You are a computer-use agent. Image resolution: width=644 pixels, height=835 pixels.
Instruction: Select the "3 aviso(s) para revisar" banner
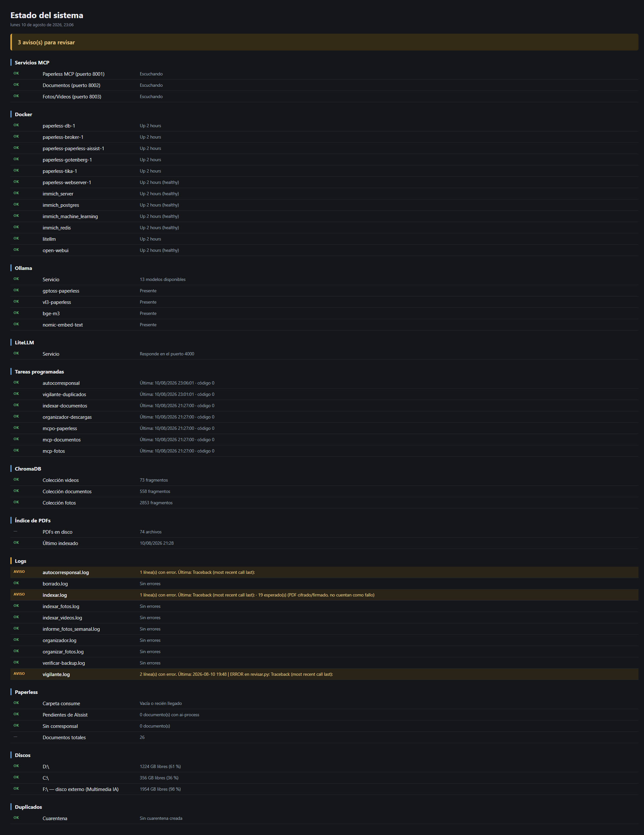point(324,42)
